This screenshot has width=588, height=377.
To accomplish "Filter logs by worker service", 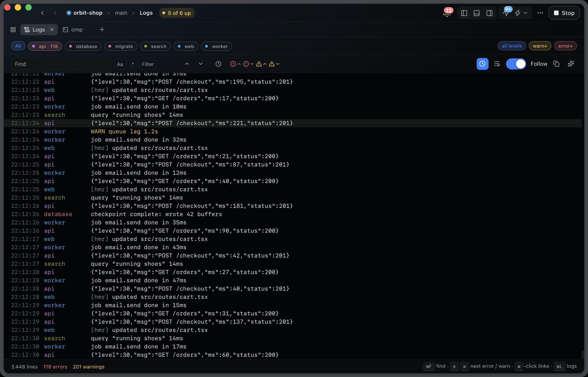I will tap(216, 46).
